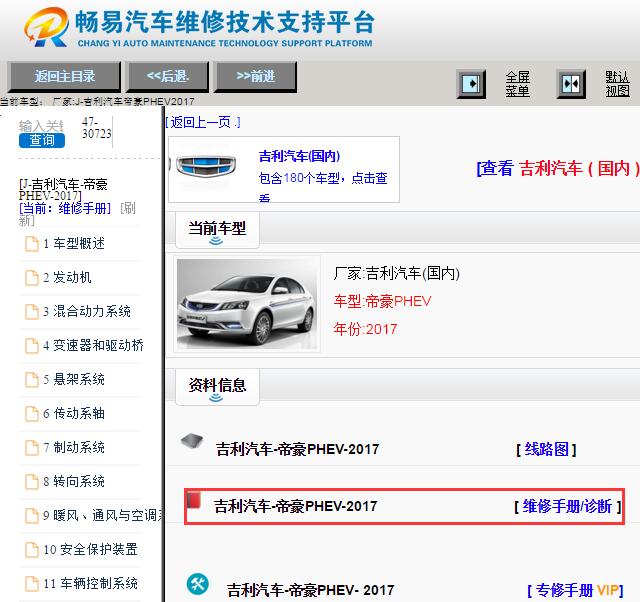Screen dimensions: 640x602
Task: Open the 维修手册/诊断 link
Action: click(568, 506)
